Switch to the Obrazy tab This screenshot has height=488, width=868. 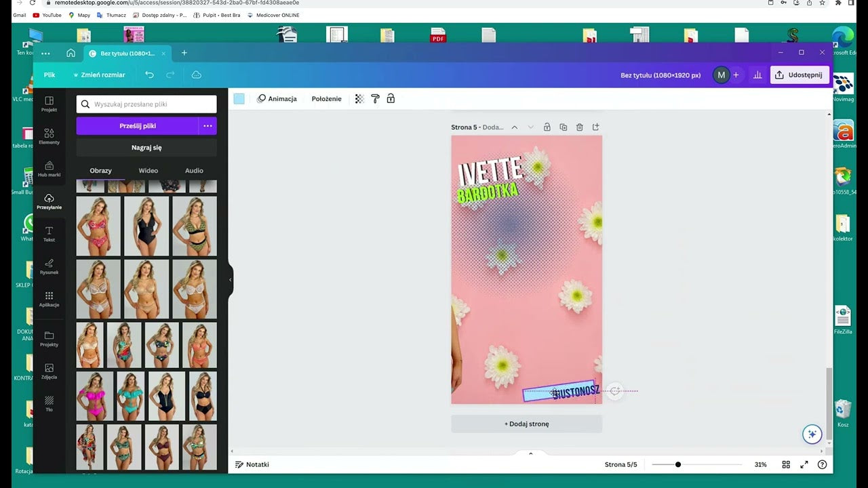click(x=100, y=171)
